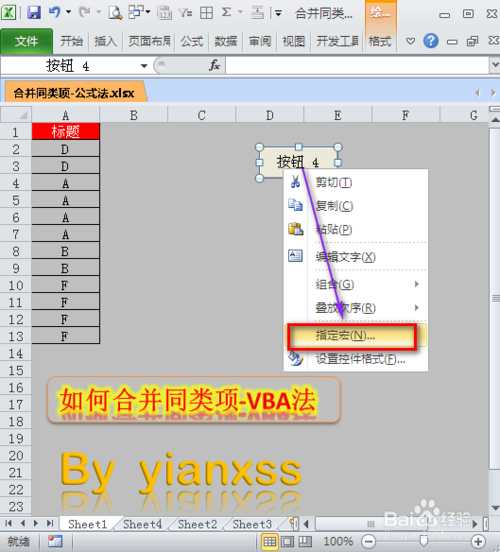Click the zoom level slider

[x=424, y=541]
